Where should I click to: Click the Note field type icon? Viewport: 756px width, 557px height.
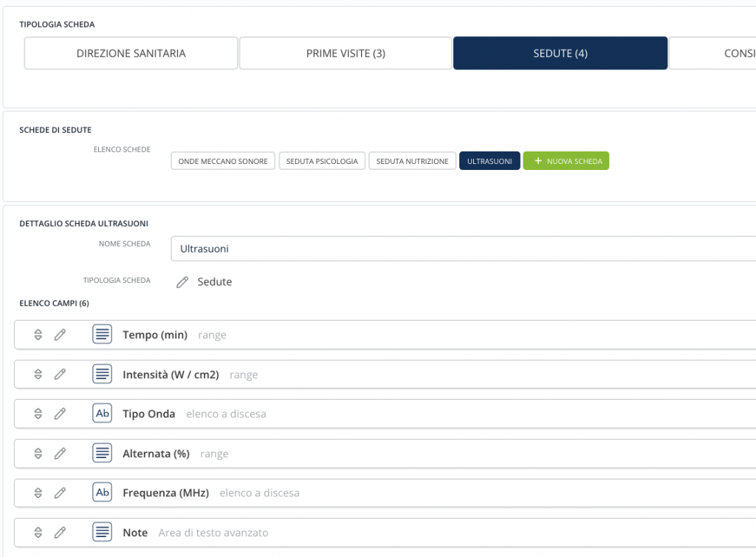coord(102,532)
